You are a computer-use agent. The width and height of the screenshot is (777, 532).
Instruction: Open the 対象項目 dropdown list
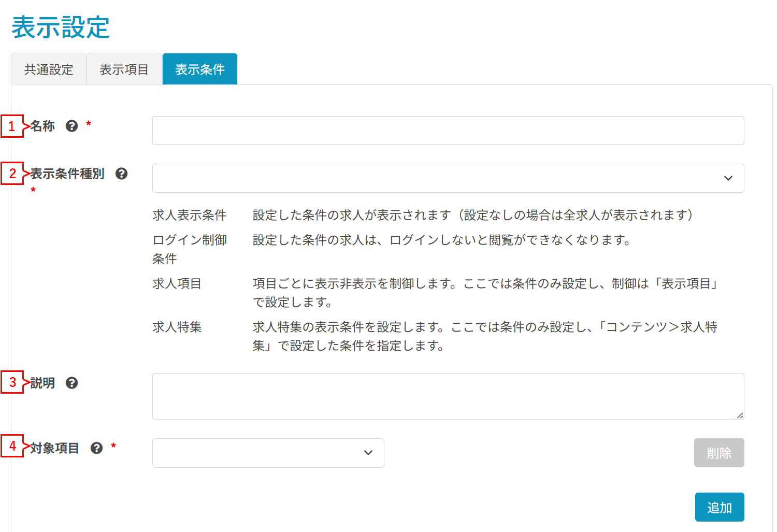[x=268, y=453]
